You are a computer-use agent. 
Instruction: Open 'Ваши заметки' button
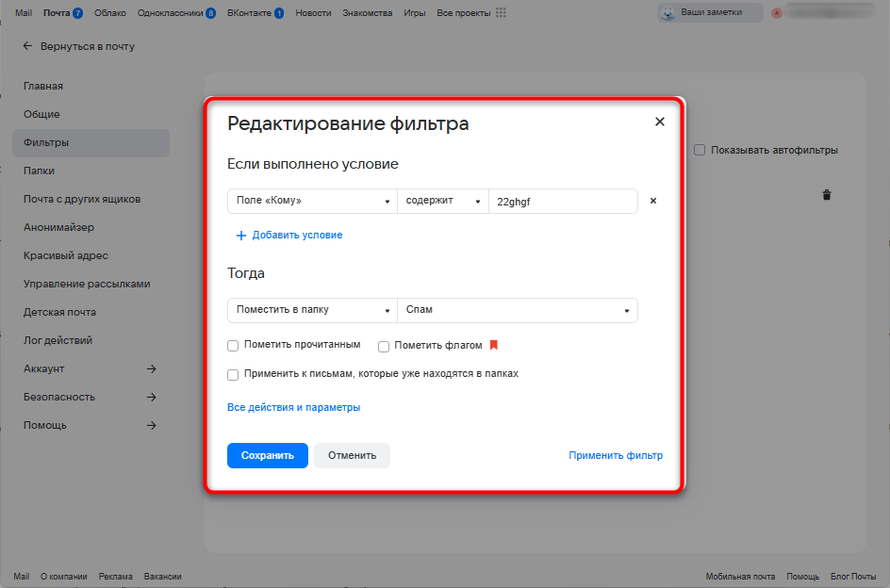(710, 12)
